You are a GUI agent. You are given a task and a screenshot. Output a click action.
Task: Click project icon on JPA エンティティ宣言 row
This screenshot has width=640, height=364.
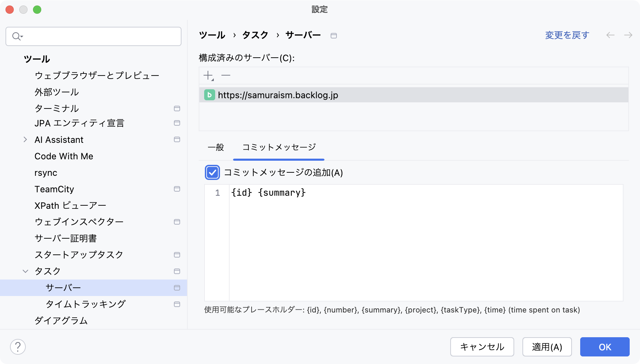(177, 123)
